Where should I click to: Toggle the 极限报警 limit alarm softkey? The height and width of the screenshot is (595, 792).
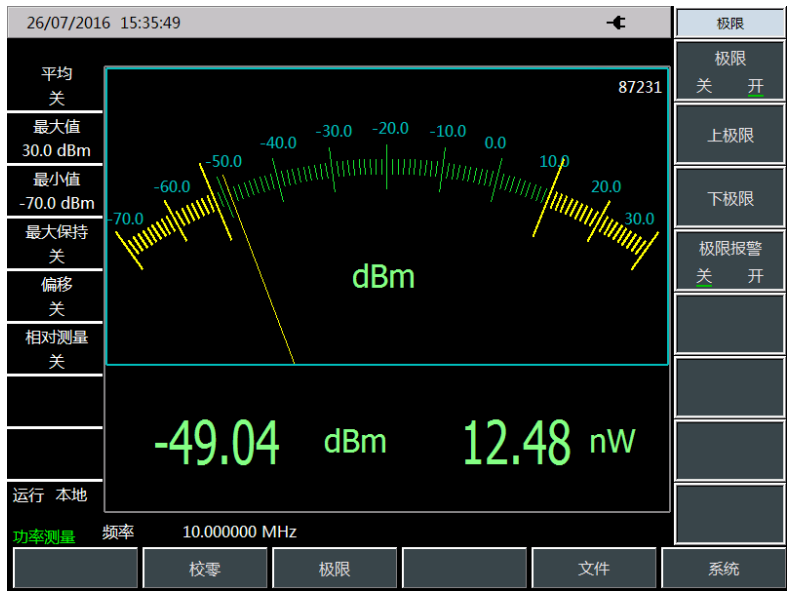pyautogui.click(x=729, y=261)
